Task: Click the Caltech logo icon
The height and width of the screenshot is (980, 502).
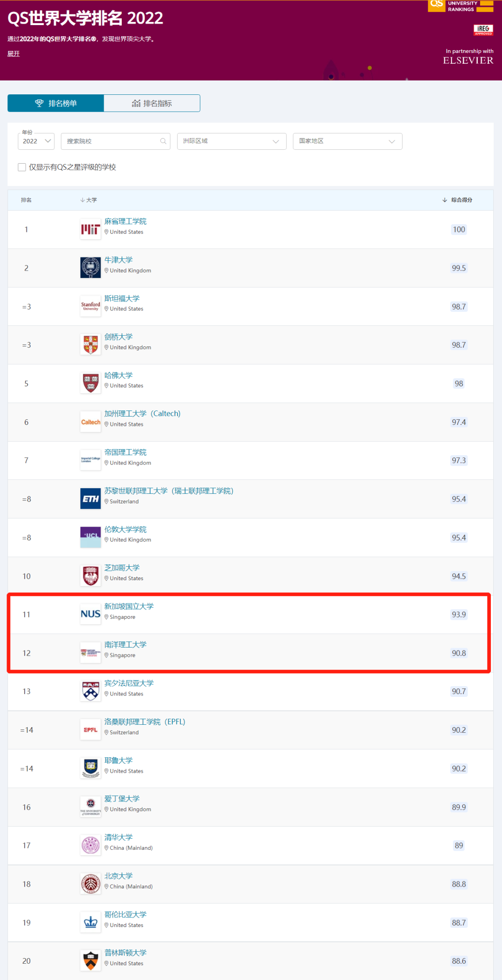Action: tap(91, 422)
